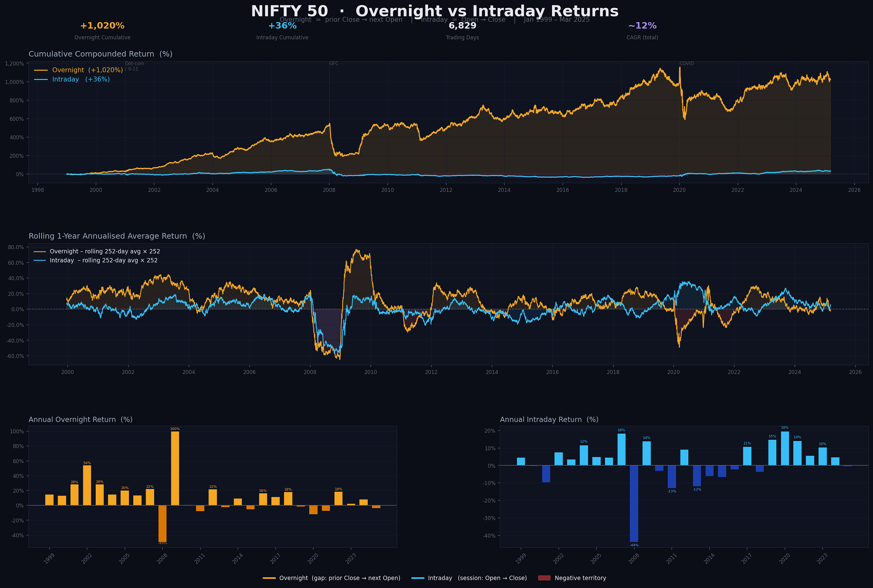This screenshot has height=588, width=873.
Task: Select the Overnight (+1,020%) legend entry
Action: pyautogui.click(x=79, y=70)
